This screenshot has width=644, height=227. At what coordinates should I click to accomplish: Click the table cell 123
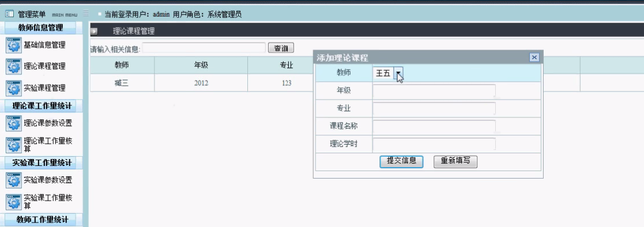click(287, 83)
